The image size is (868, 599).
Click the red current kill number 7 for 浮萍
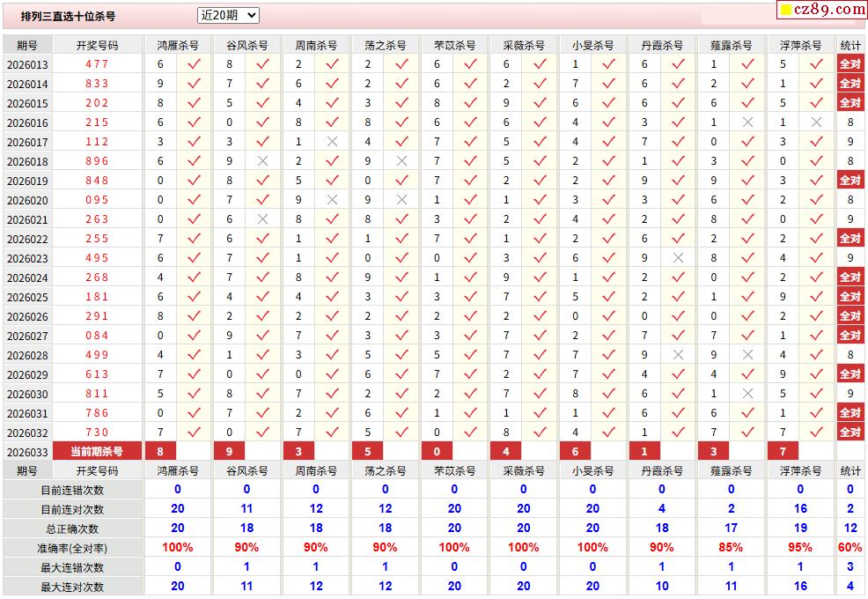783,452
